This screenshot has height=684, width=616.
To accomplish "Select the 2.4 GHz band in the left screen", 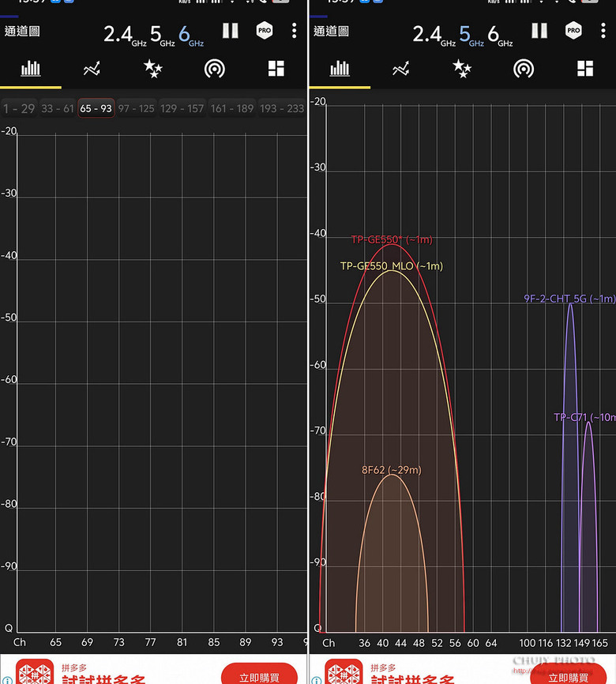I will click(x=125, y=36).
